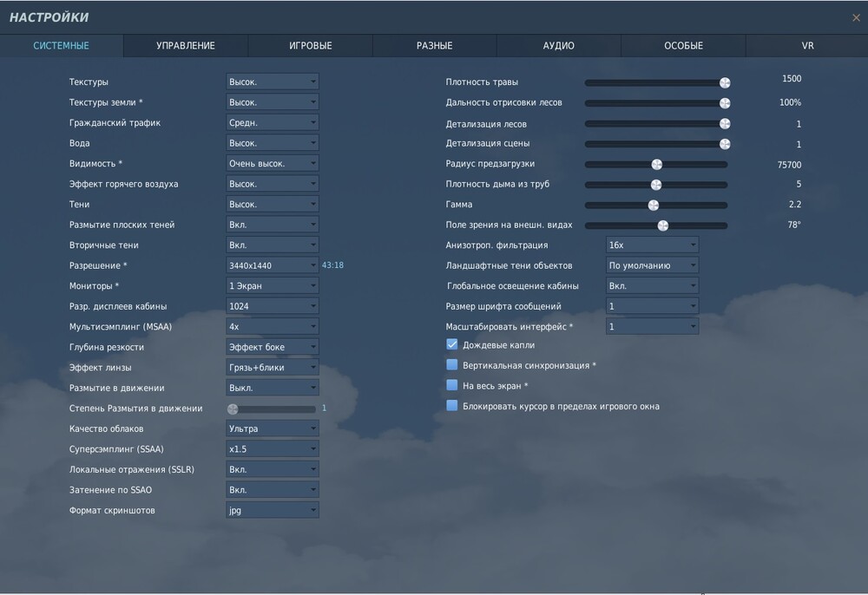Viewport: 868px width, 595px height.
Task: Click the Гамма slider handle
Action: 654,206
